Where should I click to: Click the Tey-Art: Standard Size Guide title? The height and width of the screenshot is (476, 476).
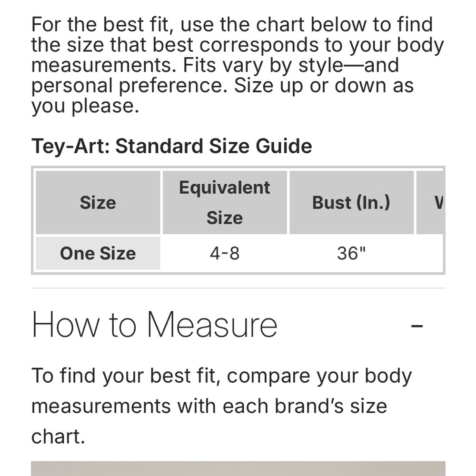tap(171, 146)
